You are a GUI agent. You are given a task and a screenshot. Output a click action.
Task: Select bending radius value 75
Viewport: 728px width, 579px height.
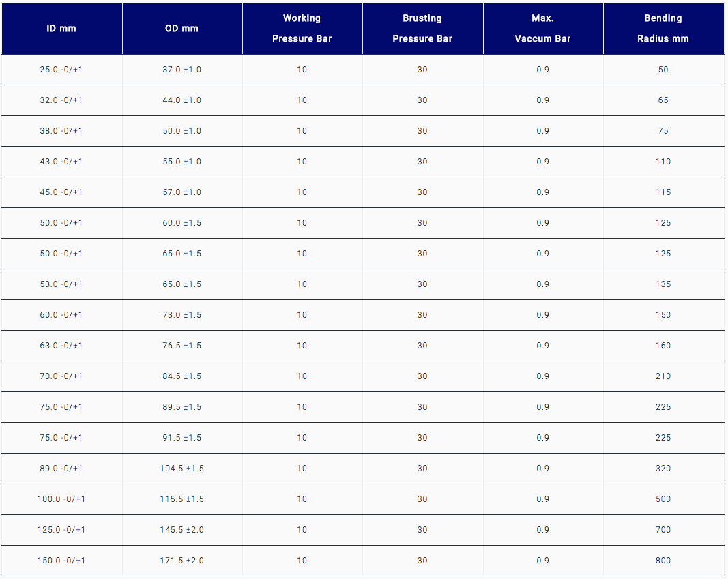(663, 131)
